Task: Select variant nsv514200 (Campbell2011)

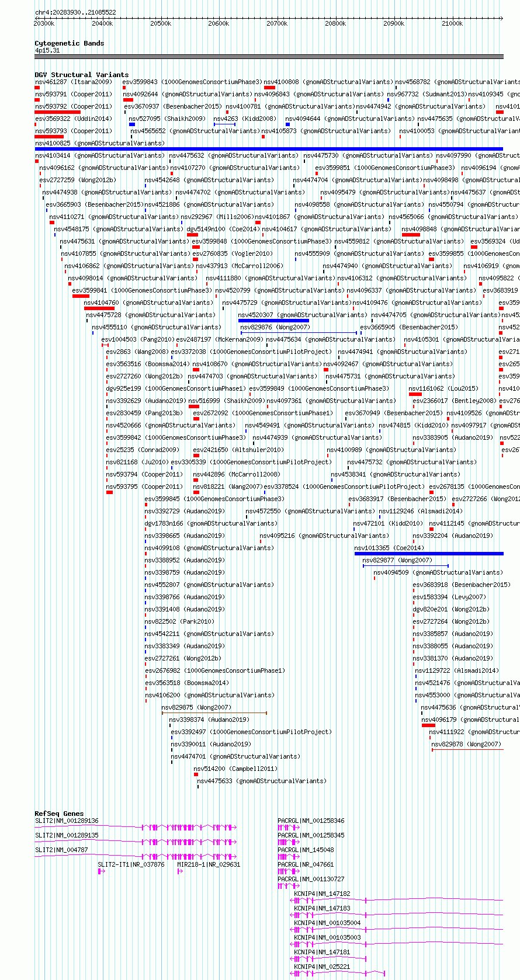Action: [x=235, y=769]
